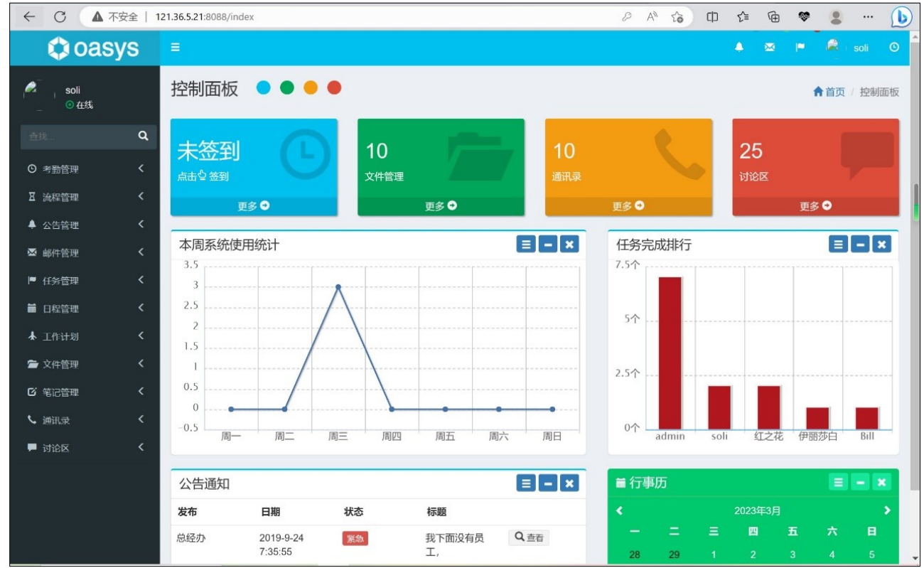Expand the 笔记管理 chevron arrow
The width and height of the screenshot is (924, 568).
[141, 391]
